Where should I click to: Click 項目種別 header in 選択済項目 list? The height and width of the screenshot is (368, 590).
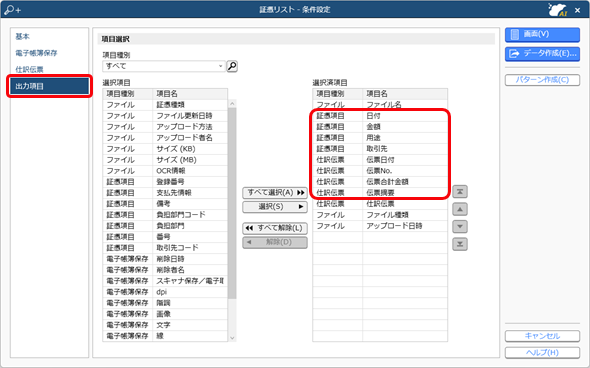(x=338, y=94)
